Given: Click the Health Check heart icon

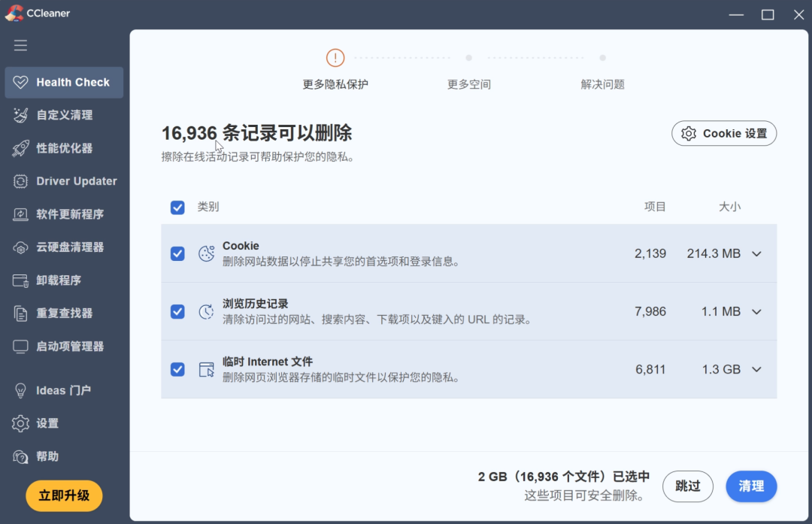Looking at the screenshot, I should (21, 83).
